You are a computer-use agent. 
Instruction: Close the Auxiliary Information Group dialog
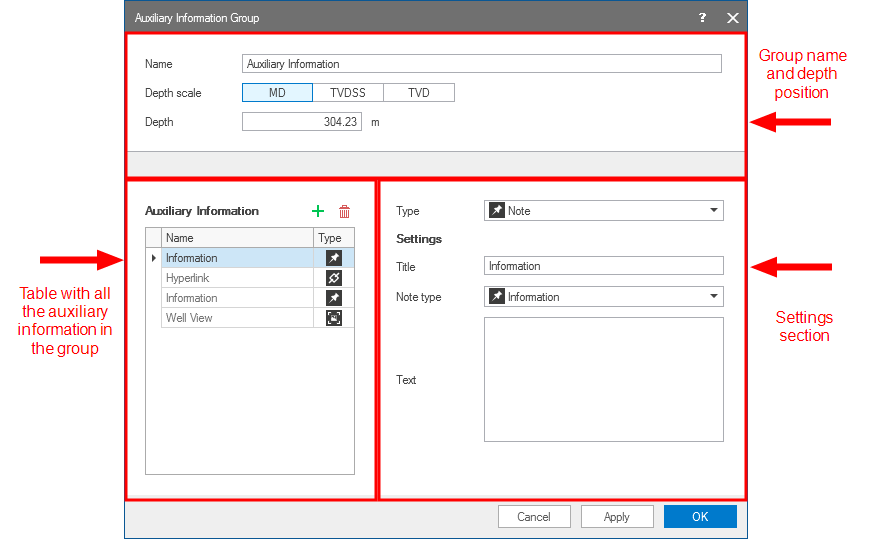tap(732, 18)
